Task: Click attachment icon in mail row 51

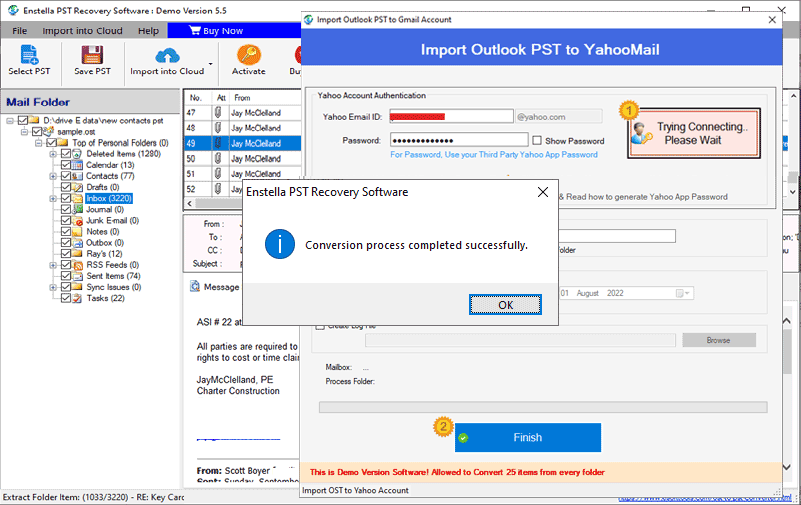Action: 218,174
